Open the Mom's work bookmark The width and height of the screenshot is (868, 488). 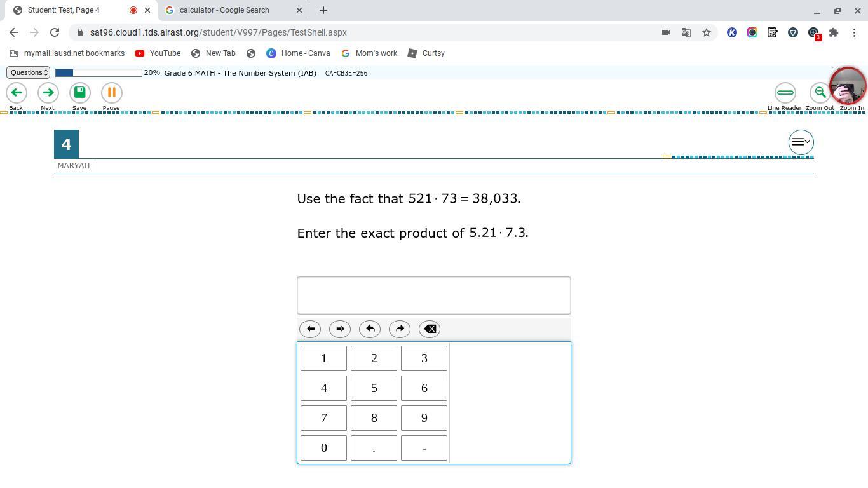tap(369, 53)
